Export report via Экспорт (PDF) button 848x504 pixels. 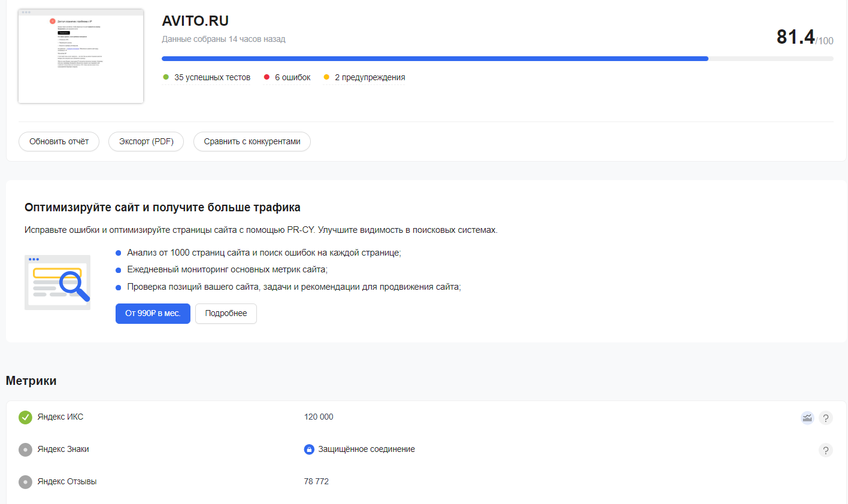pyautogui.click(x=146, y=142)
